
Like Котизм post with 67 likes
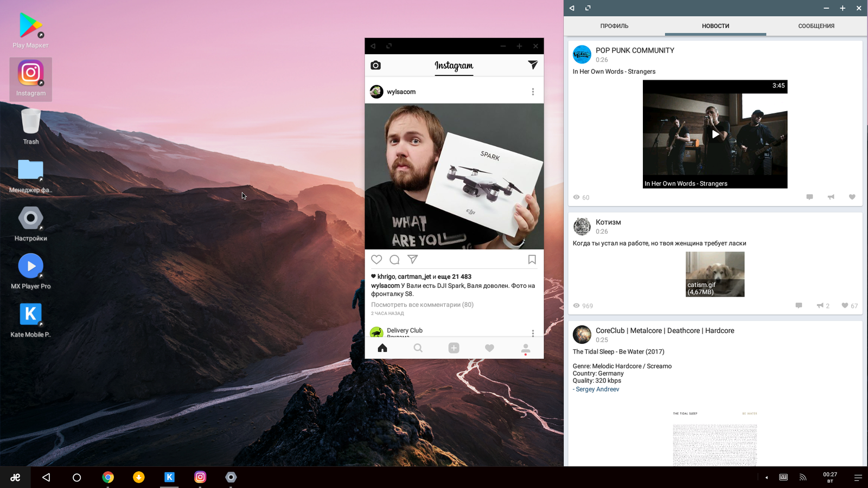(850, 305)
